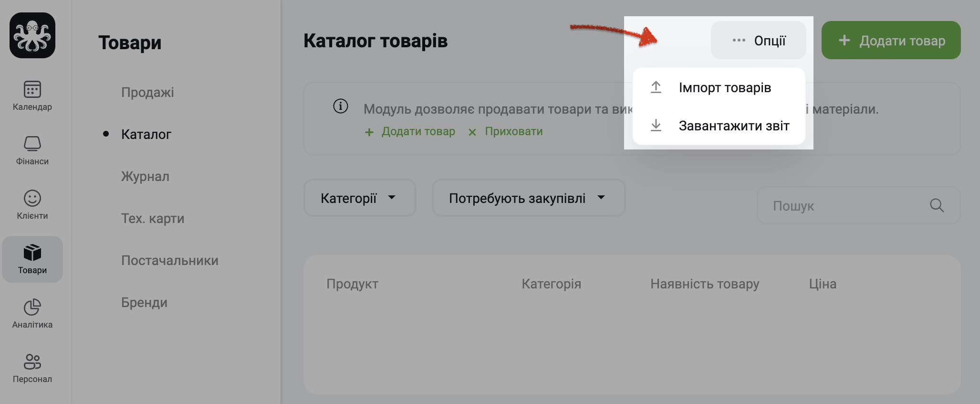
Task: Go to Тех. карти
Action: point(153,218)
